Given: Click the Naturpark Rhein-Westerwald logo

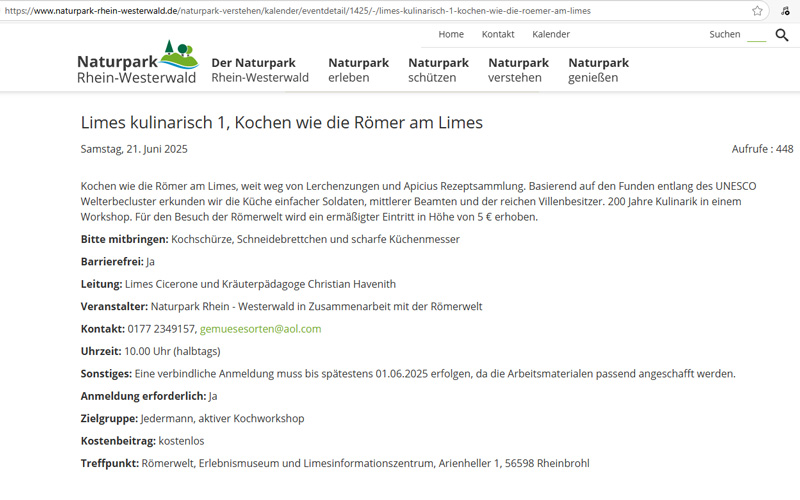Looking at the screenshot, I should (138, 62).
